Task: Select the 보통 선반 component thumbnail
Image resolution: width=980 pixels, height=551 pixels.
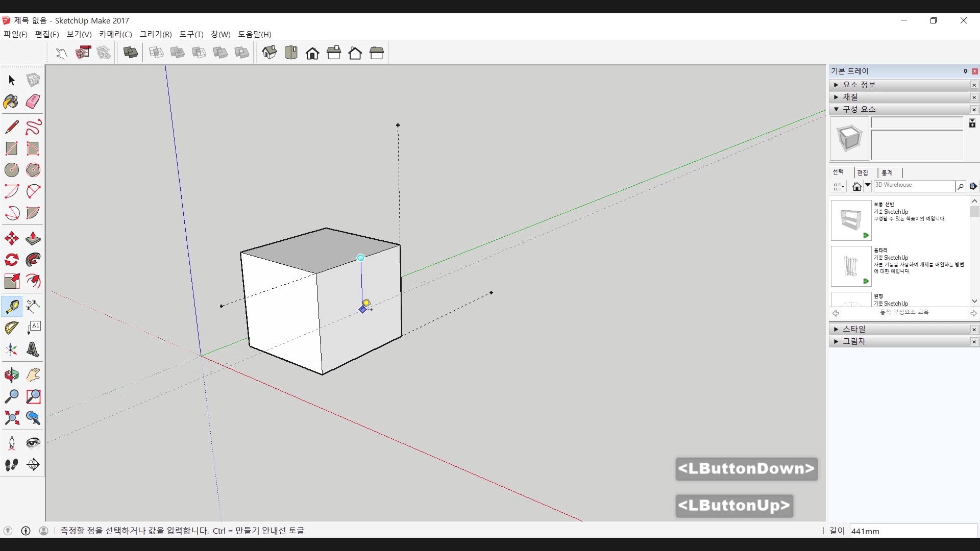Action: 851,220
